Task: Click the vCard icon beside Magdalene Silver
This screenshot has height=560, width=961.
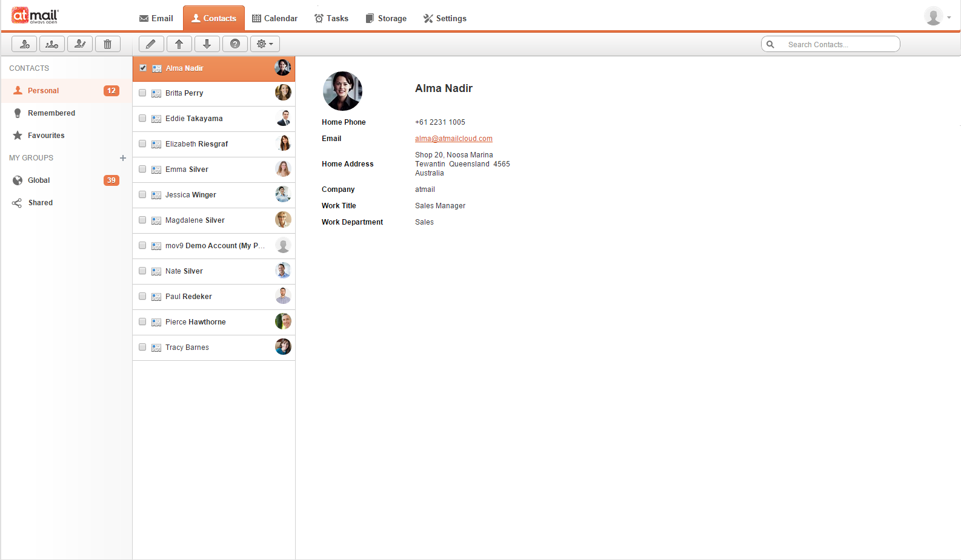Action: [x=156, y=220]
